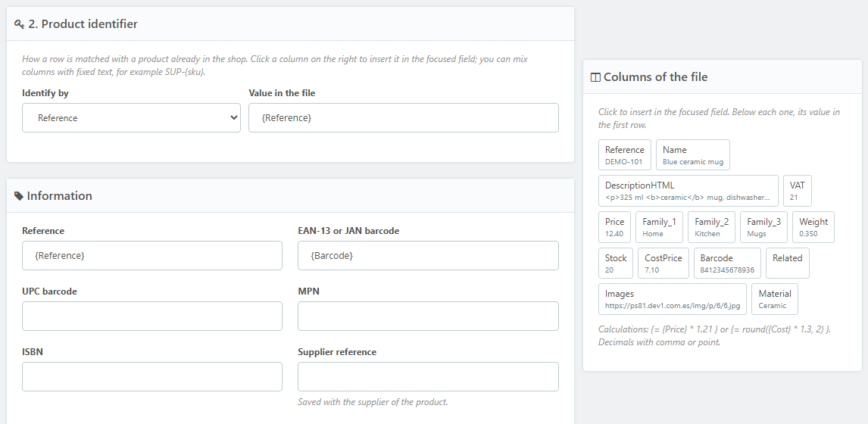Insert the Reference column chip DEMO-101
This screenshot has height=424, width=868.
[624, 155]
